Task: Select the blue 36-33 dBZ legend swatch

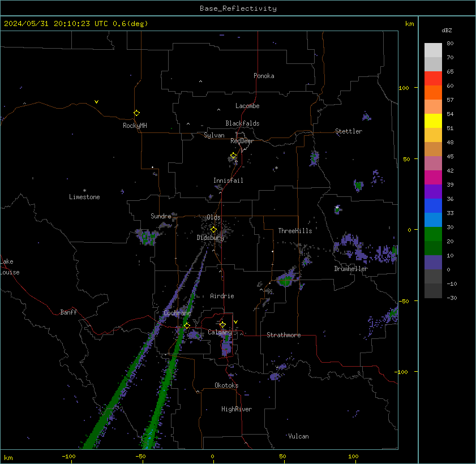Action: point(433,206)
